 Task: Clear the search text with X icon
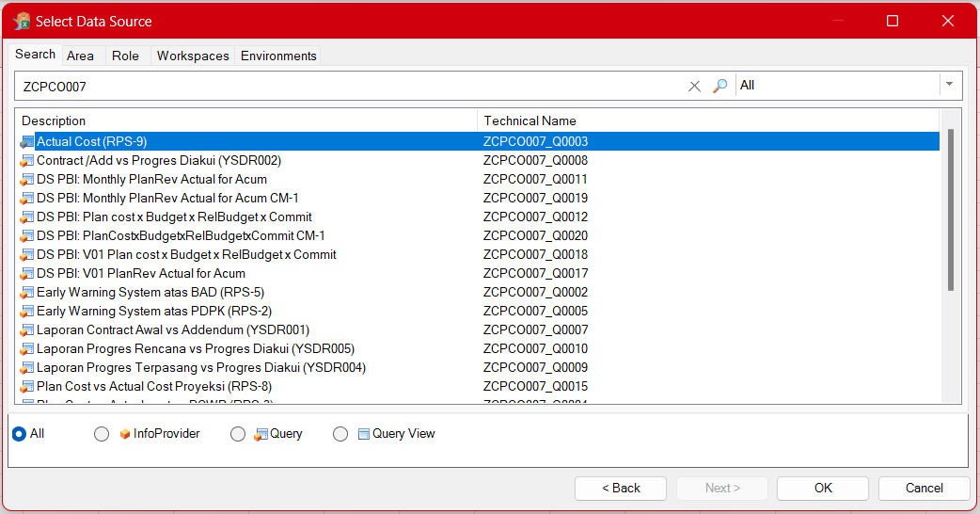click(x=695, y=86)
